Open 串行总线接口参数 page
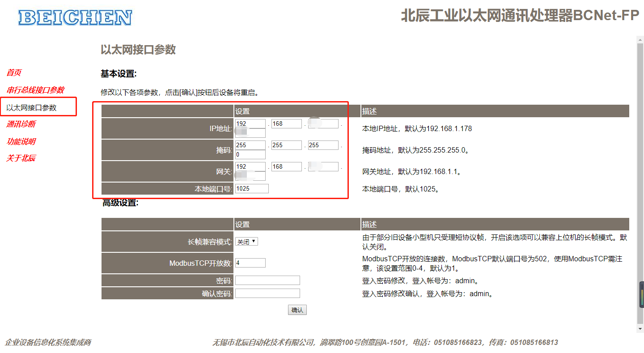The image size is (644, 353). pos(35,90)
